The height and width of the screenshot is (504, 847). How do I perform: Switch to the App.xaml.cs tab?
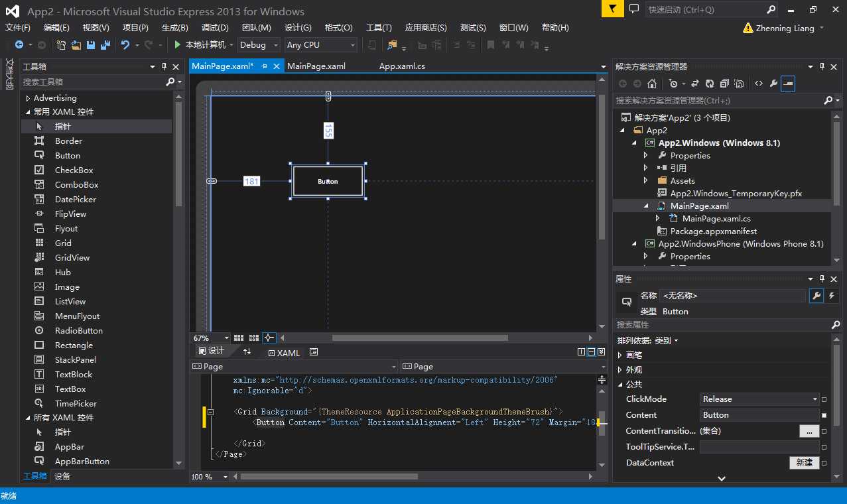tap(402, 66)
